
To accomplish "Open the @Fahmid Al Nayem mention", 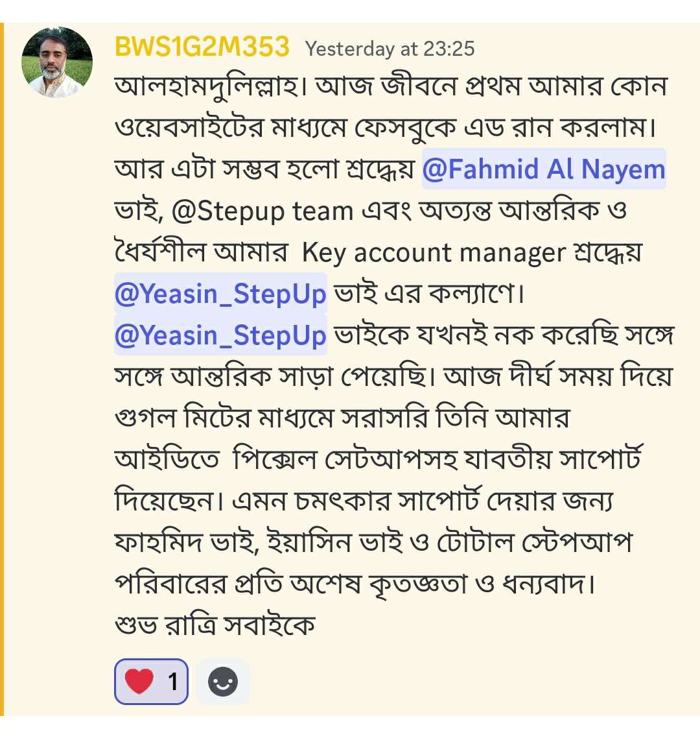I will coord(544,169).
